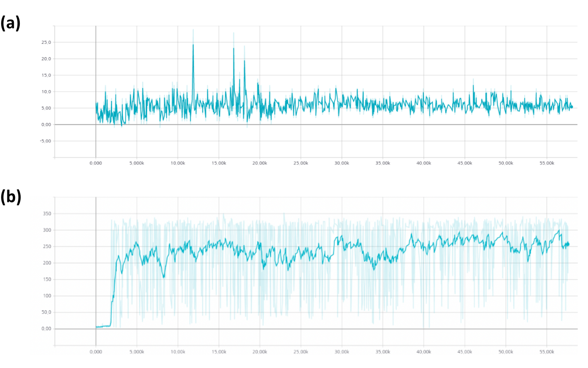Click the 25.0 y-axis label in chart (a)
Screen dimensions: 588x368
pos(46,42)
